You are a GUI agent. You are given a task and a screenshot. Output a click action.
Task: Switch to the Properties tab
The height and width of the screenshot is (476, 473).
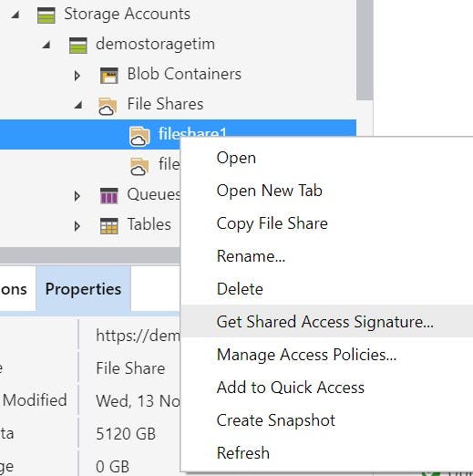pyautogui.click(x=83, y=289)
